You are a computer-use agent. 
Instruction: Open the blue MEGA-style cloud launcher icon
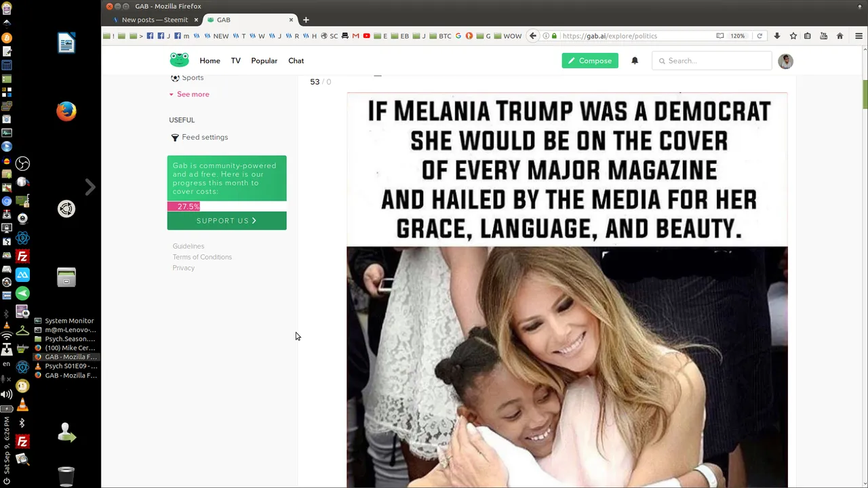click(x=22, y=274)
